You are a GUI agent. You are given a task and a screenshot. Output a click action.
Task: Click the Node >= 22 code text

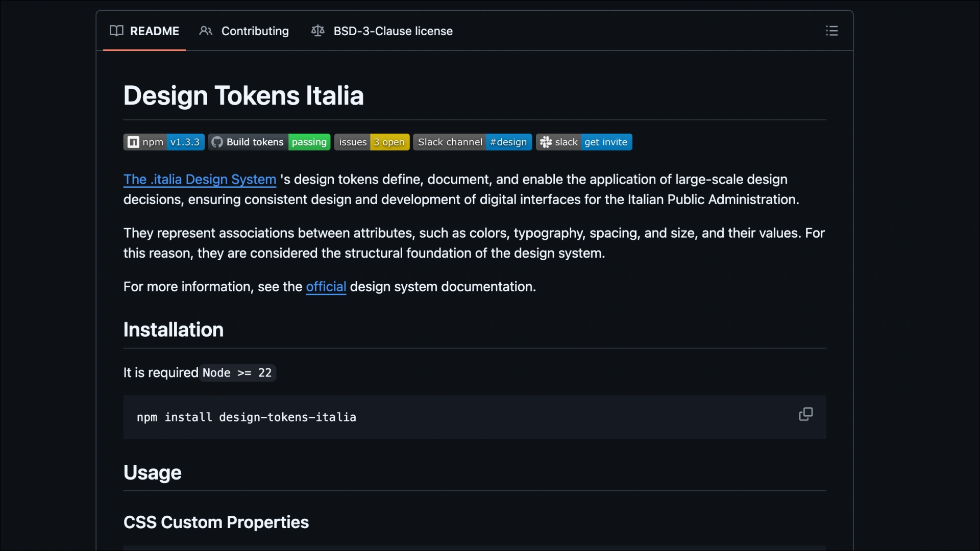237,373
